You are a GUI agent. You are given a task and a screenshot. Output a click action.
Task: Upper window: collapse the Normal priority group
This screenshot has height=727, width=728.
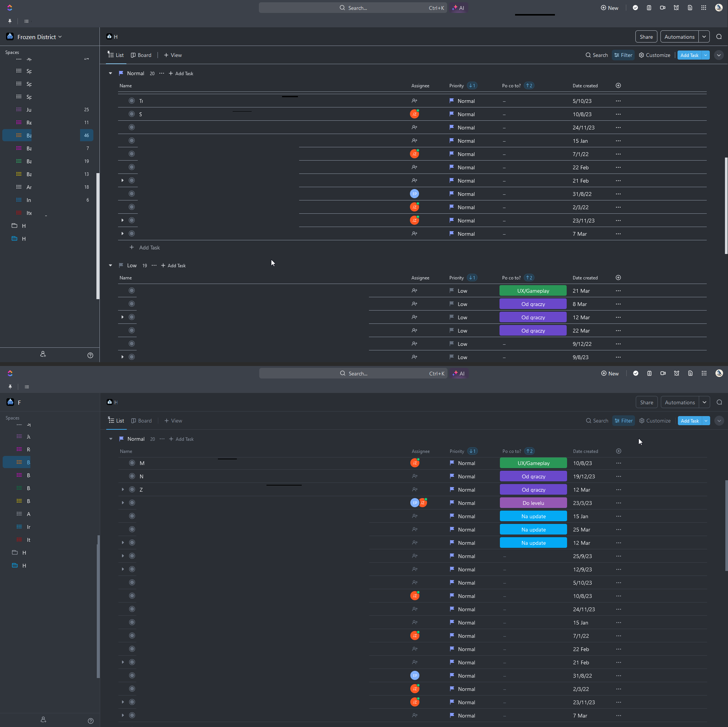point(110,73)
